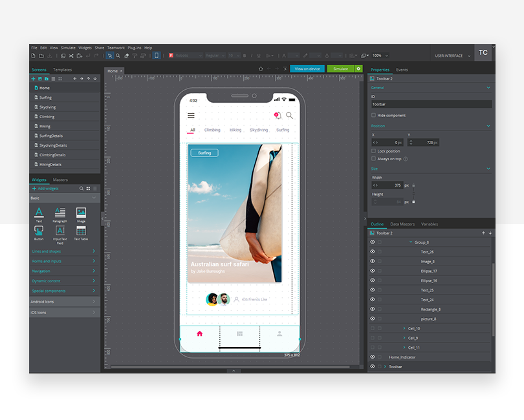Toggle the Hide component checkbox

tap(373, 115)
